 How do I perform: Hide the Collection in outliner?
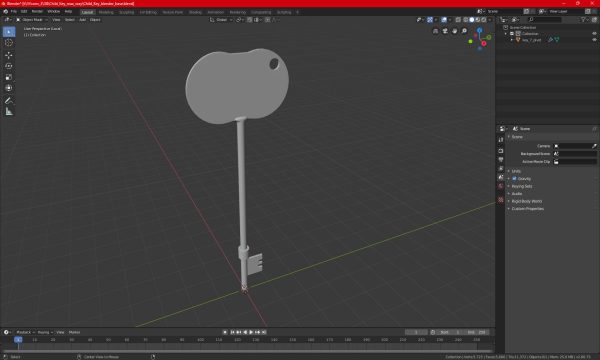594,34
